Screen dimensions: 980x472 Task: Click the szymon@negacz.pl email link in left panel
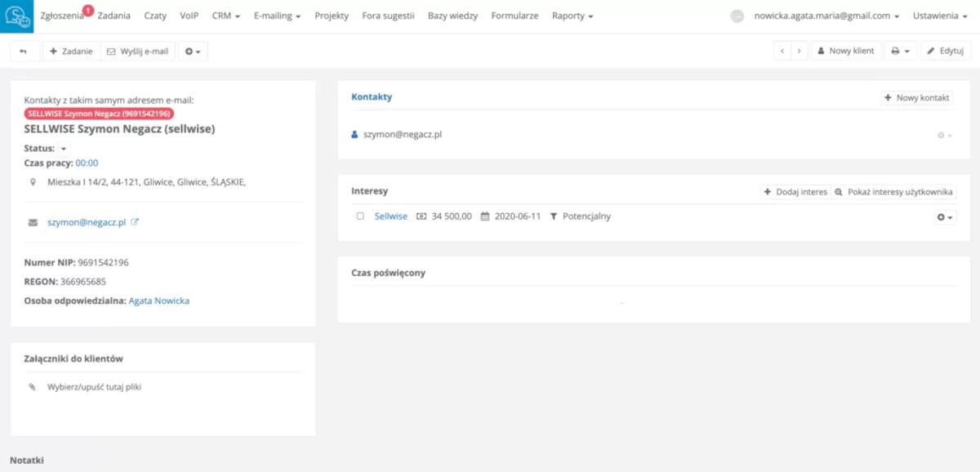tap(87, 222)
